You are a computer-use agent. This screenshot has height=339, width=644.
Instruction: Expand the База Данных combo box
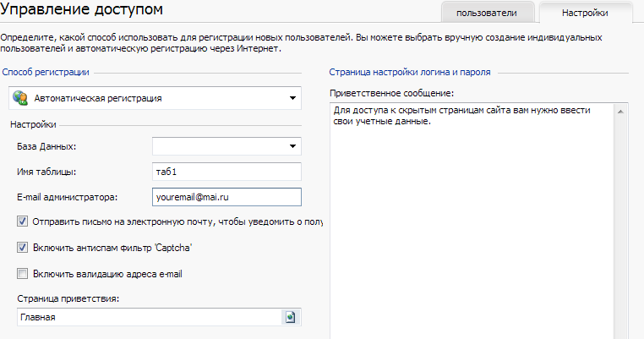tap(226, 146)
